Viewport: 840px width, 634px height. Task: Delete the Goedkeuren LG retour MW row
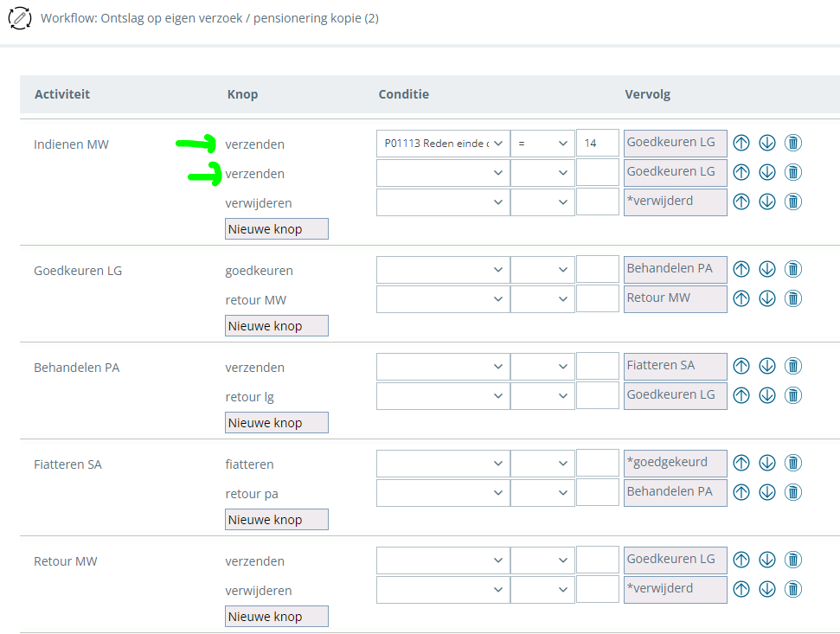point(792,298)
